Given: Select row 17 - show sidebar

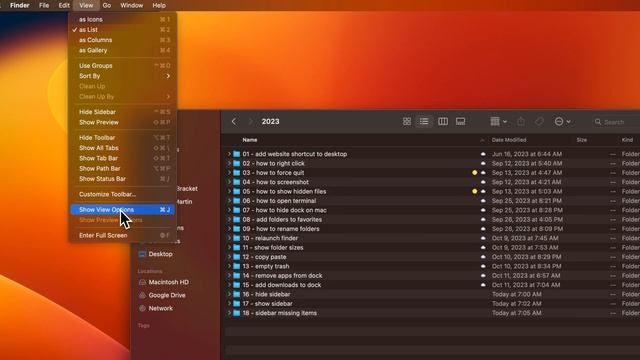Looking at the screenshot, I should click(433, 304).
